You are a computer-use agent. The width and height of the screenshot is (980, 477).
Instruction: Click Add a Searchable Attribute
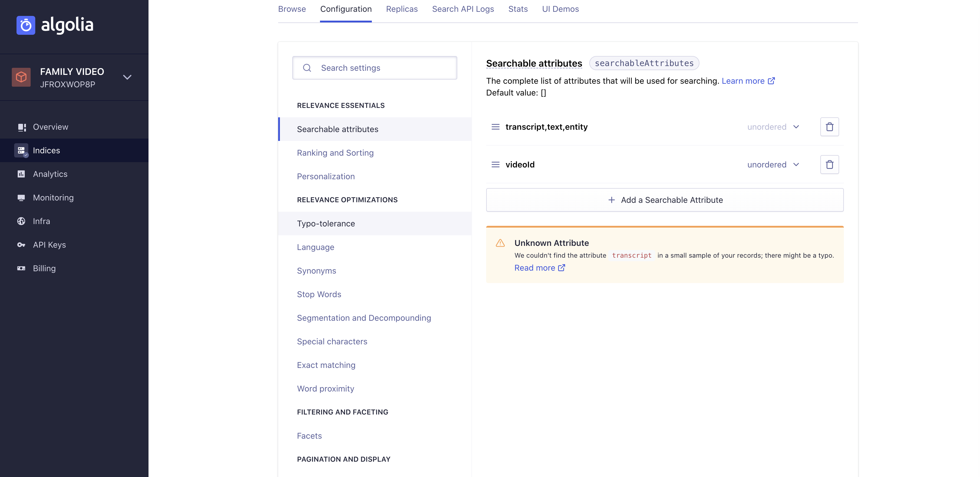(665, 200)
